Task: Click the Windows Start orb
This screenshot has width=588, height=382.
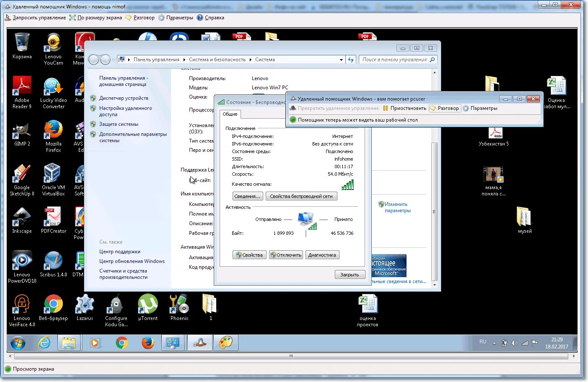Action: point(18,343)
